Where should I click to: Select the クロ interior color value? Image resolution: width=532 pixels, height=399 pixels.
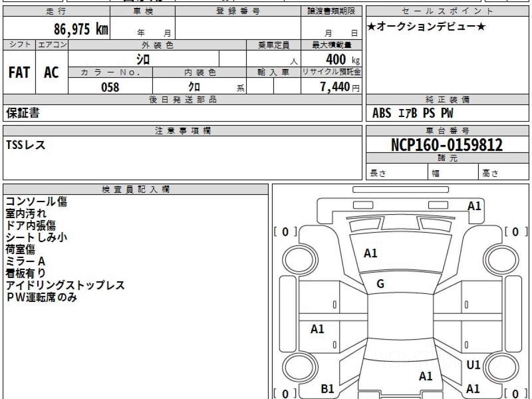(x=194, y=87)
